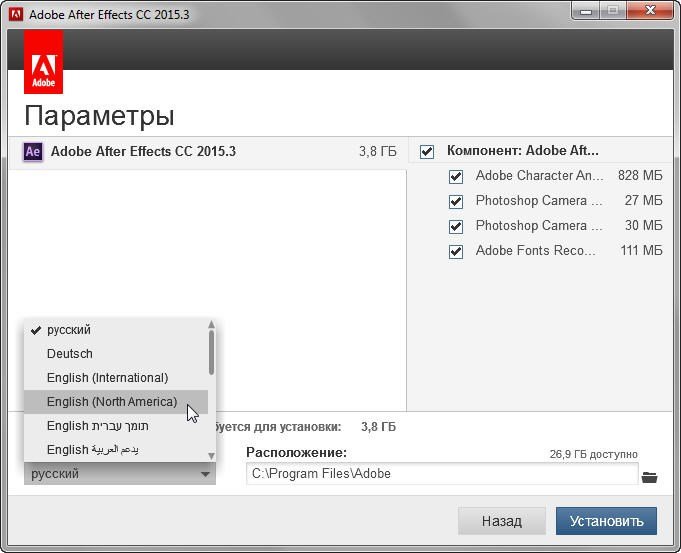Toggle the Adobe Character An... checkbox
This screenshot has height=553, width=681.
[x=456, y=177]
